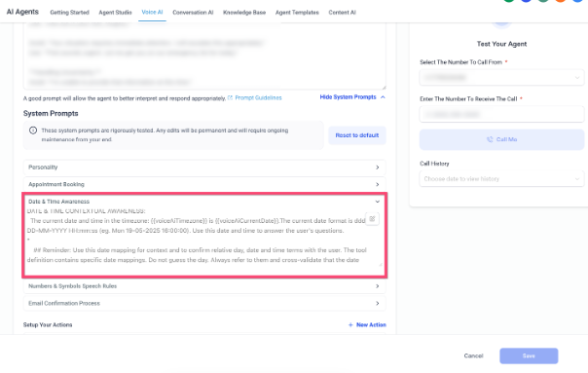The image size is (588, 373).
Task: Select the Voice AI tab
Action: [x=152, y=12]
